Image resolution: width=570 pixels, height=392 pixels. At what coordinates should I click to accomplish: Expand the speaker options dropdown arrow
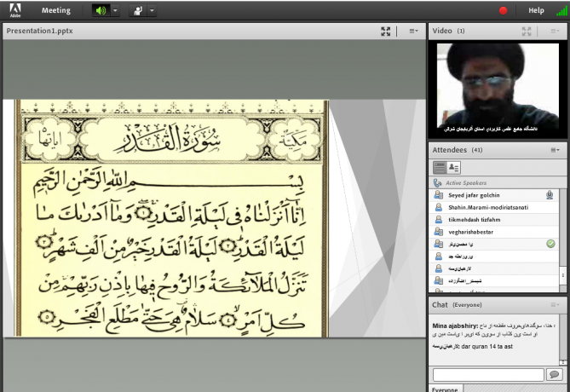(x=116, y=11)
